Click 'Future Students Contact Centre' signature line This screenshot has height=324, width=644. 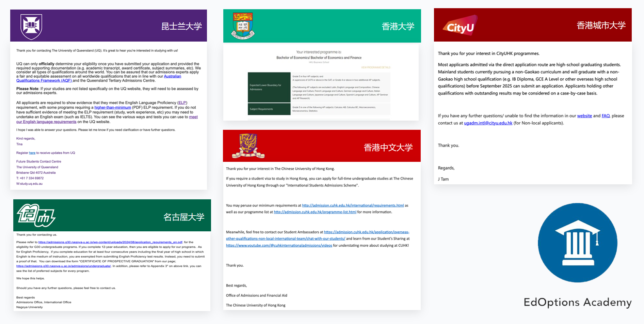39,161
